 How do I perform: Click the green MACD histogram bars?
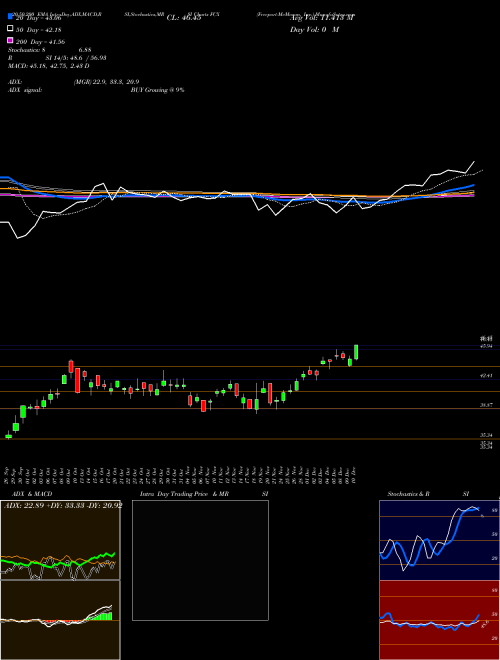click(101, 617)
